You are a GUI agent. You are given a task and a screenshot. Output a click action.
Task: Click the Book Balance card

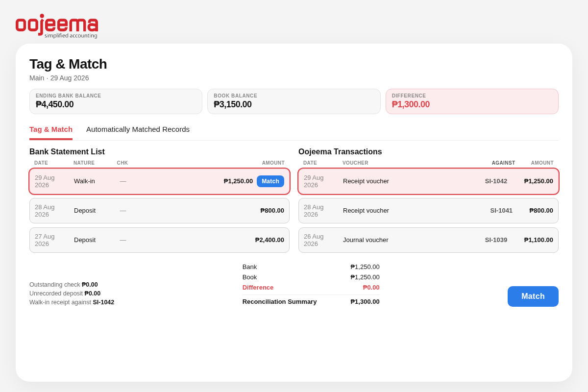294,101
